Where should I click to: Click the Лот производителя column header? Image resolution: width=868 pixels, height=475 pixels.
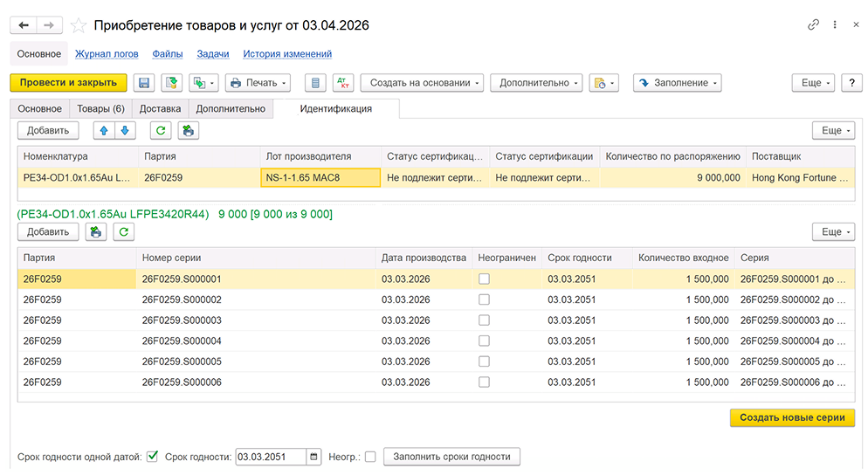[320, 156]
